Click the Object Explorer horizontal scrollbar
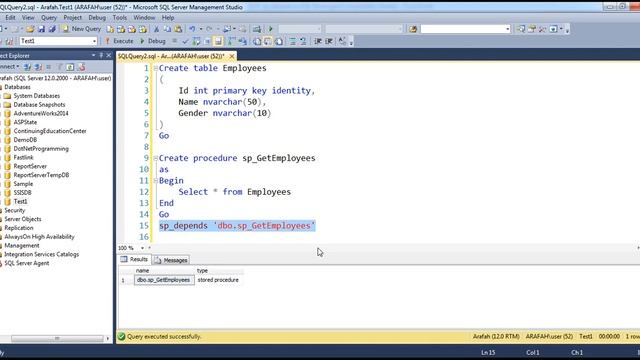 pyautogui.click(x=57, y=338)
